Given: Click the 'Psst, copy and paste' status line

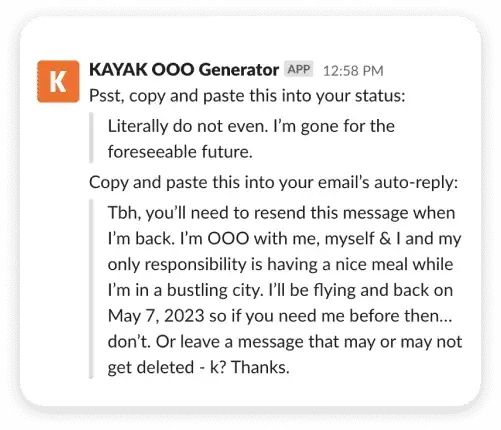Looking at the screenshot, I should 247,97.
